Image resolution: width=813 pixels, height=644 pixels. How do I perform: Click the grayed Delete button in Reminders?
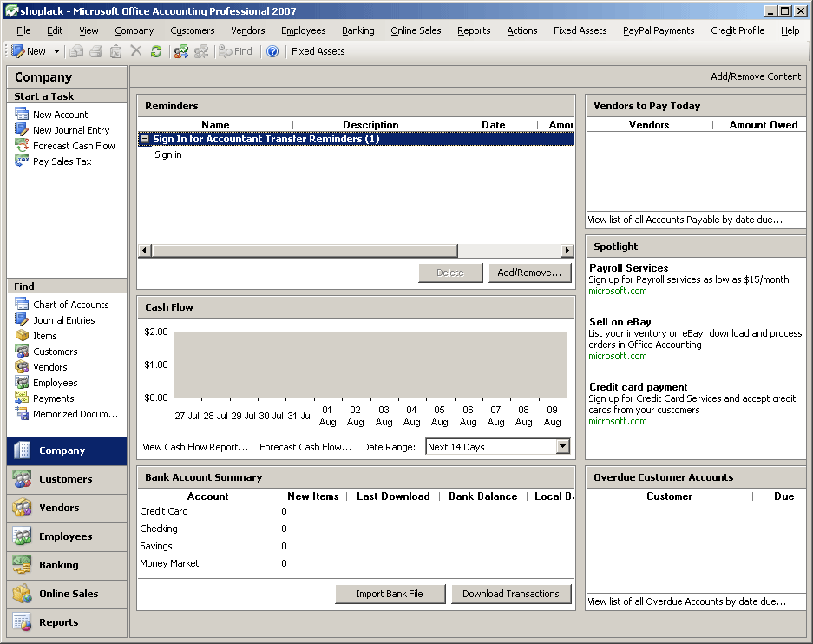point(450,273)
